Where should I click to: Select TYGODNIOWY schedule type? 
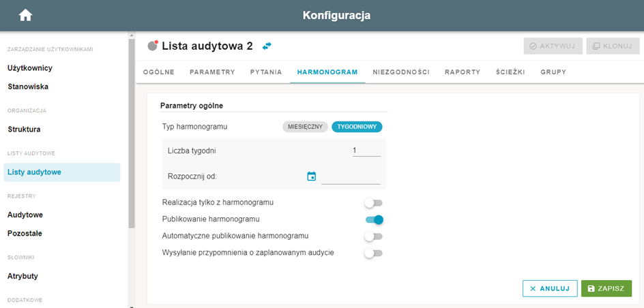pos(357,127)
